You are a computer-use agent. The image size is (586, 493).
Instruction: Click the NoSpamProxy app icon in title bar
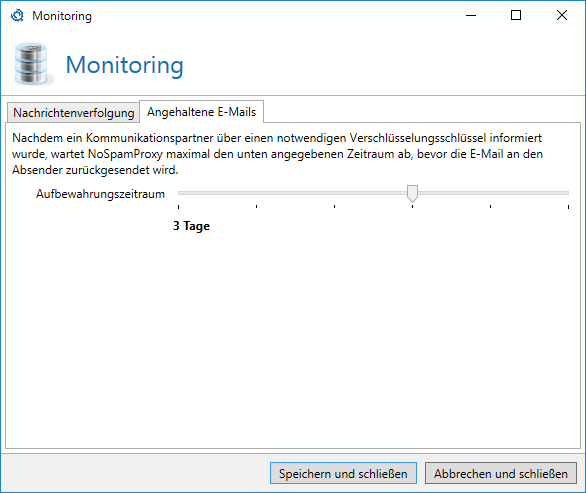[x=17, y=16]
